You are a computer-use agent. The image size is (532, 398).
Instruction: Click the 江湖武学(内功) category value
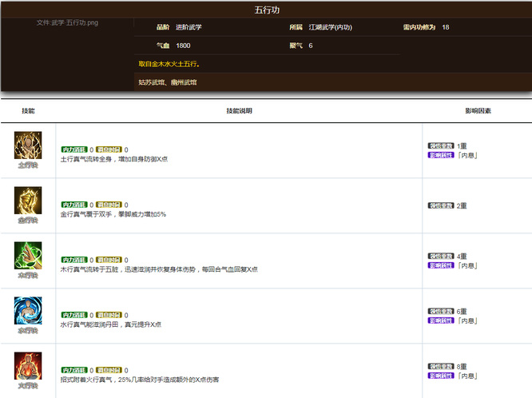[x=335, y=27]
